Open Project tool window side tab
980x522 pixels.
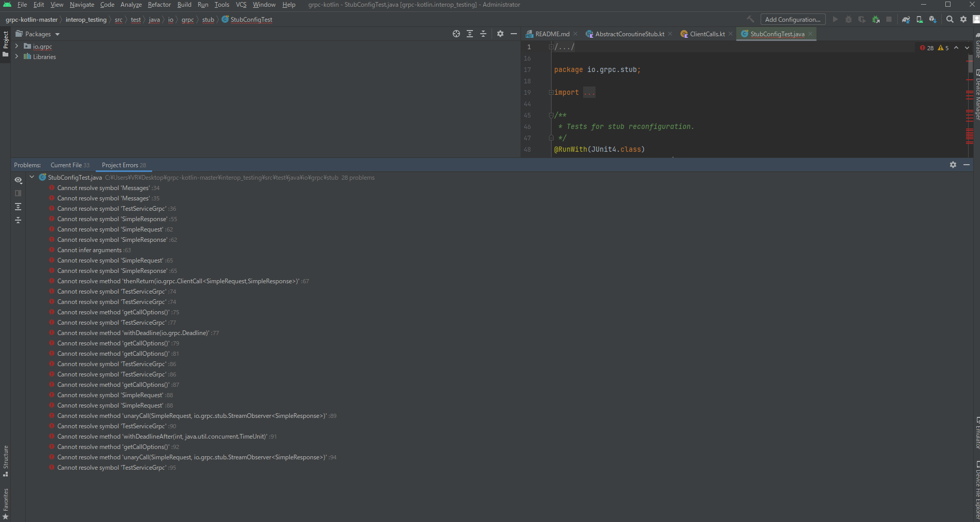(x=6, y=44)
